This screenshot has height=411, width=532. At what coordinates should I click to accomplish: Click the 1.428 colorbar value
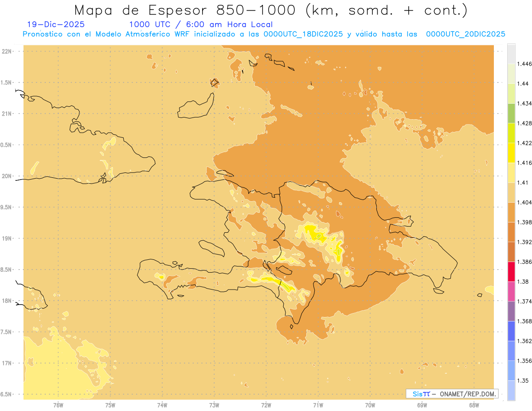tap(525, 123)
